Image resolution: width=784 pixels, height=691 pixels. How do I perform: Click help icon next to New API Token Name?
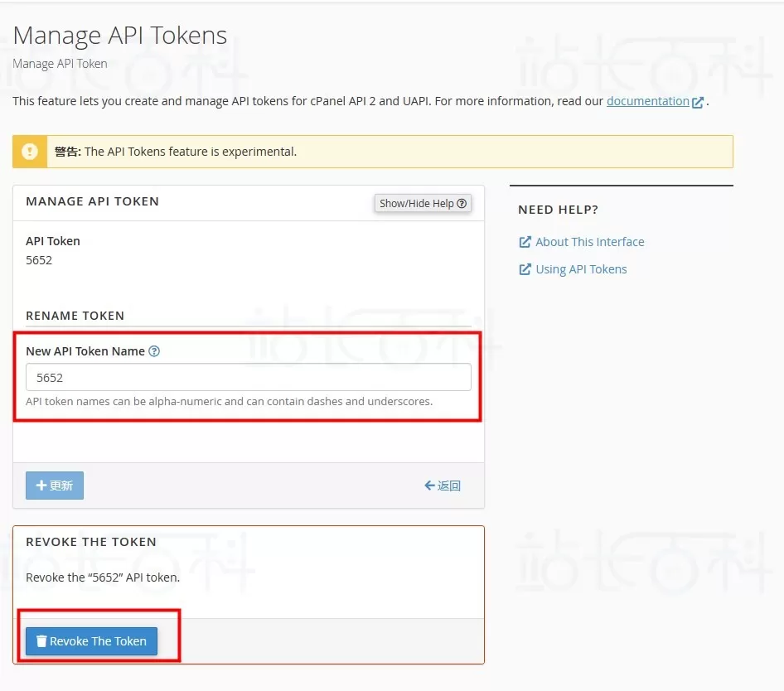pos(154,351)
